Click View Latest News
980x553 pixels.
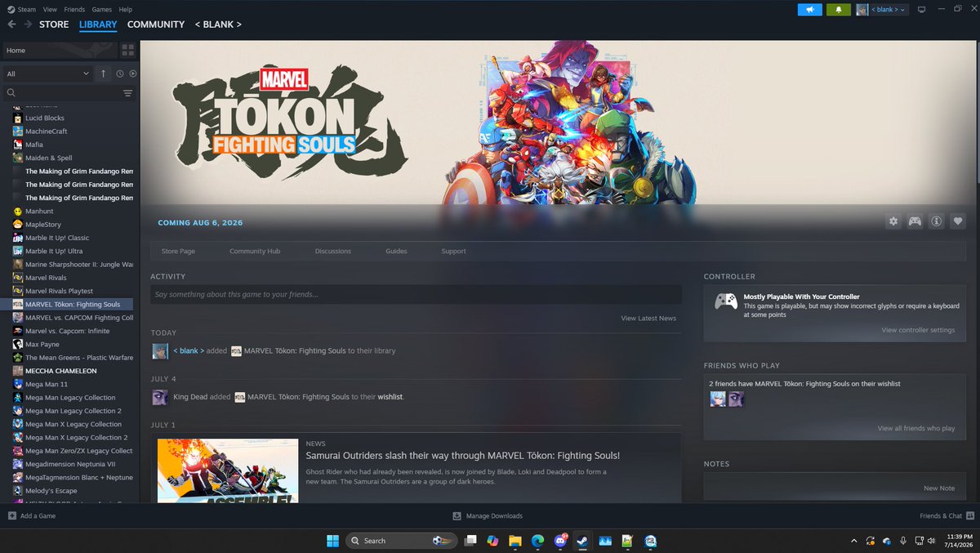(648, 318)
